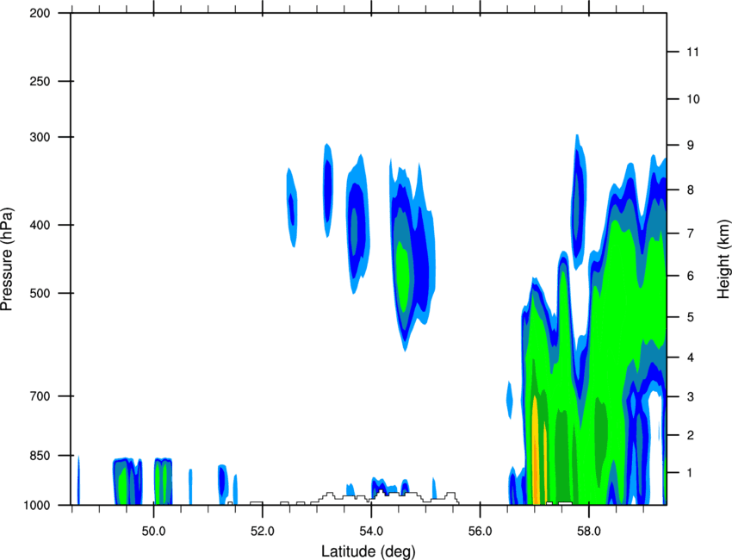Click the 52.0 latitude tick label
The height and width of the screenshot is (560, 732).
coord(263,532)
